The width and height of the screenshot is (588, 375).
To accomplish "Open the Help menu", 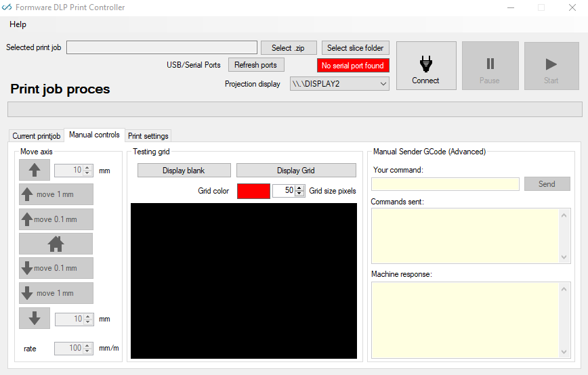I will click(18, 24).
